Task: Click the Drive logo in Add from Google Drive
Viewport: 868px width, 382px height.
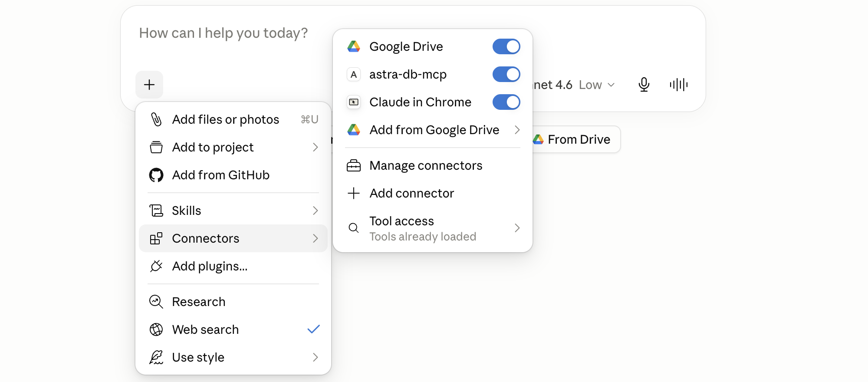Action: 354,130
